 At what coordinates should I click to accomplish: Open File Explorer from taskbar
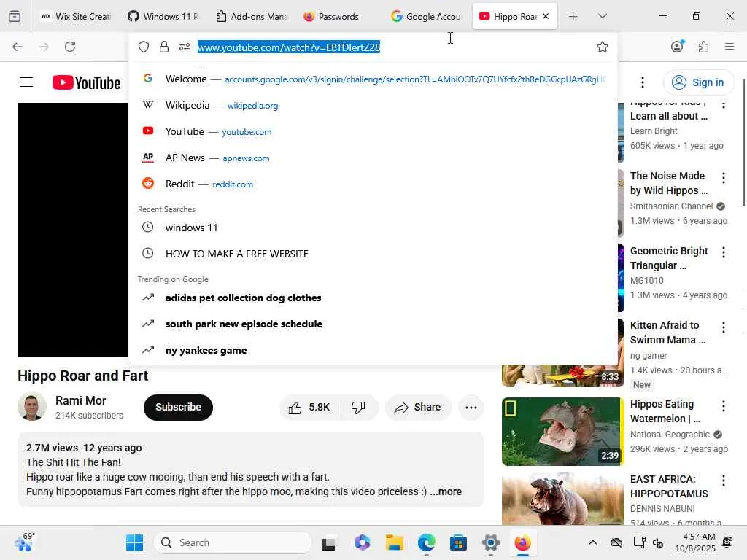395,542
